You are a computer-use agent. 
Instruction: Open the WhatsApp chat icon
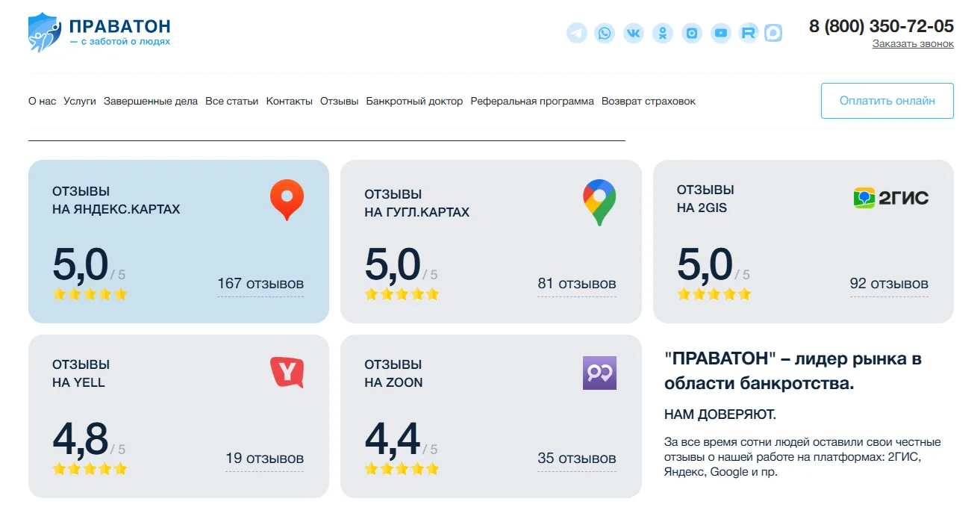605,33
